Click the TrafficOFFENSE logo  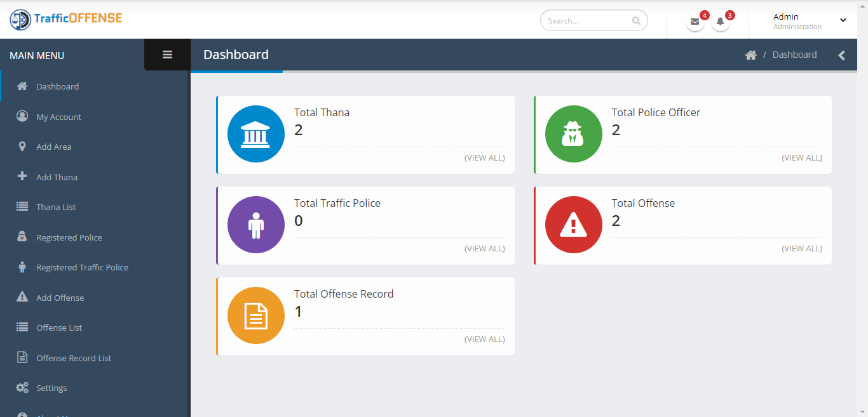tap(65, 19)
